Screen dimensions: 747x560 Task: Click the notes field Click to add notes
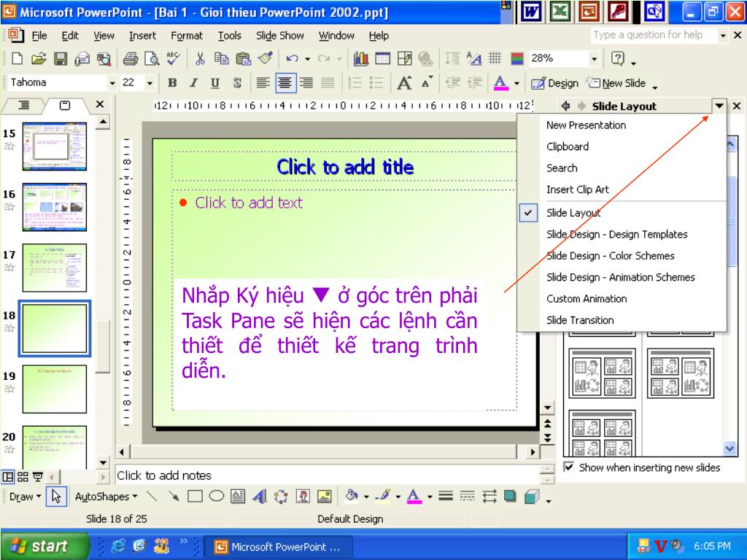coord(328,475)
